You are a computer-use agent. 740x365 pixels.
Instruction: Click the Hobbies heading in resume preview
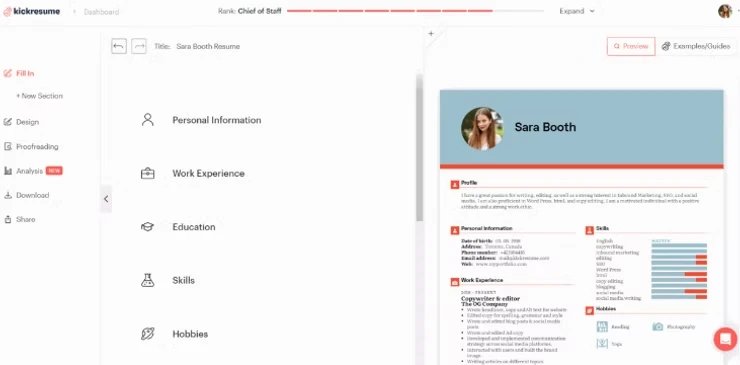(x=605, y=309)
